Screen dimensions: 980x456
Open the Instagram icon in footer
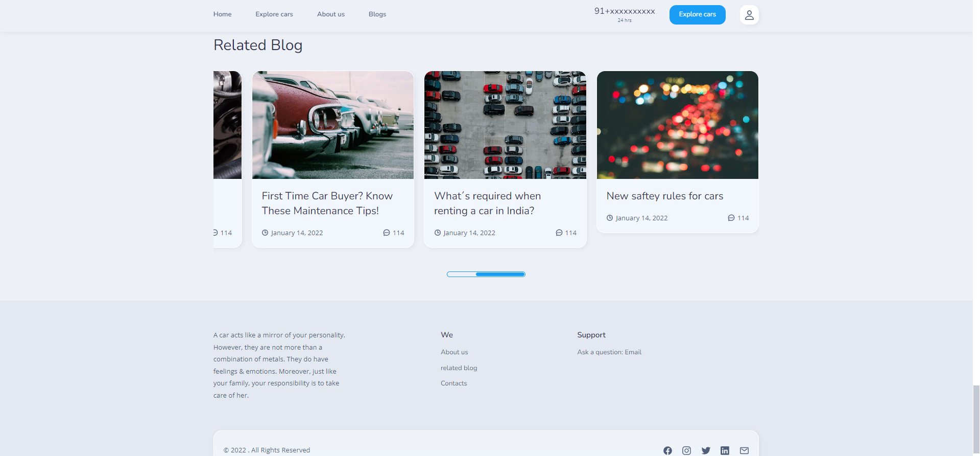coord(686,450)
